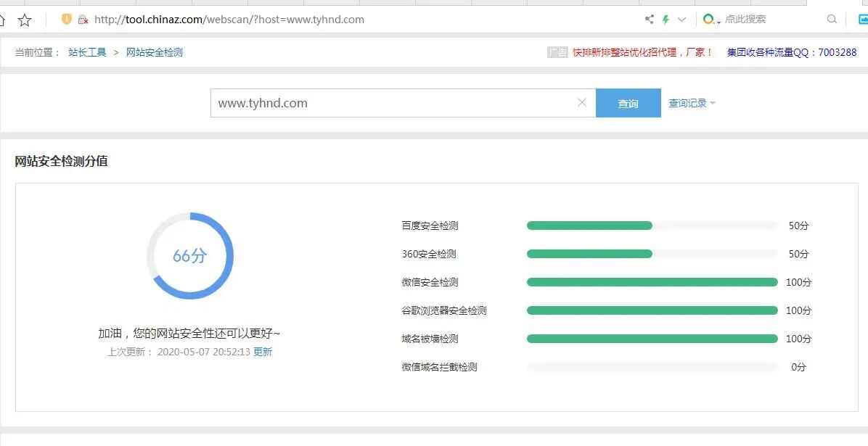The image size is (868, 446).
Task: Bookmark page with the star icon
Action: 25,20
